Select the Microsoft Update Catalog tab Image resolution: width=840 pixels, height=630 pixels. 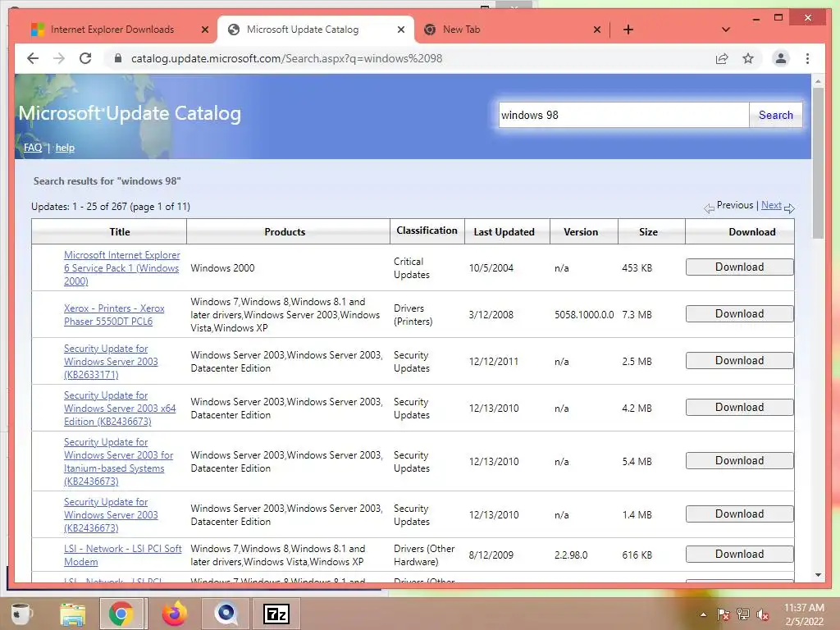pos(303,30)
